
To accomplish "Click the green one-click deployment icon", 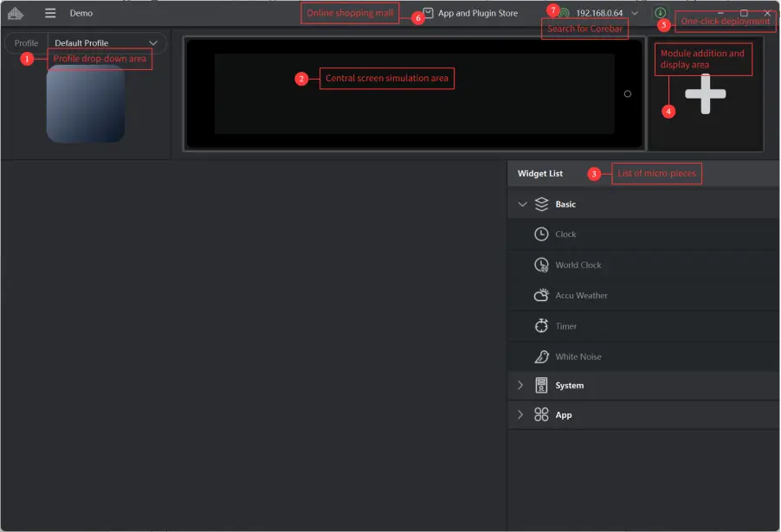I will (660, 13).
